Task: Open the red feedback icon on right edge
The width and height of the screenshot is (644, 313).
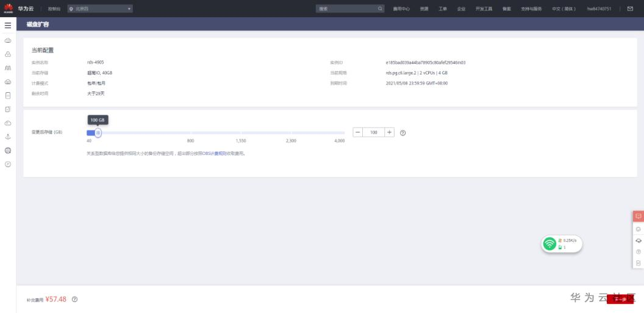Action: pos(639,216)
